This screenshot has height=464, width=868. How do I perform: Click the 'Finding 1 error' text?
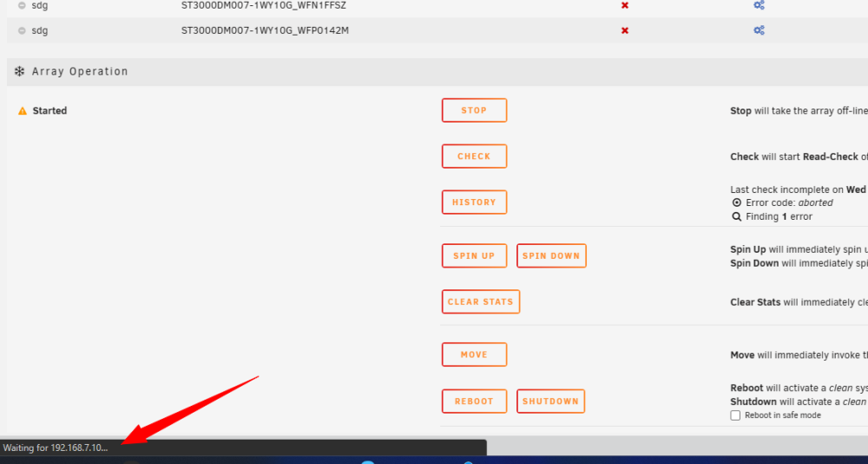point(779,216)
